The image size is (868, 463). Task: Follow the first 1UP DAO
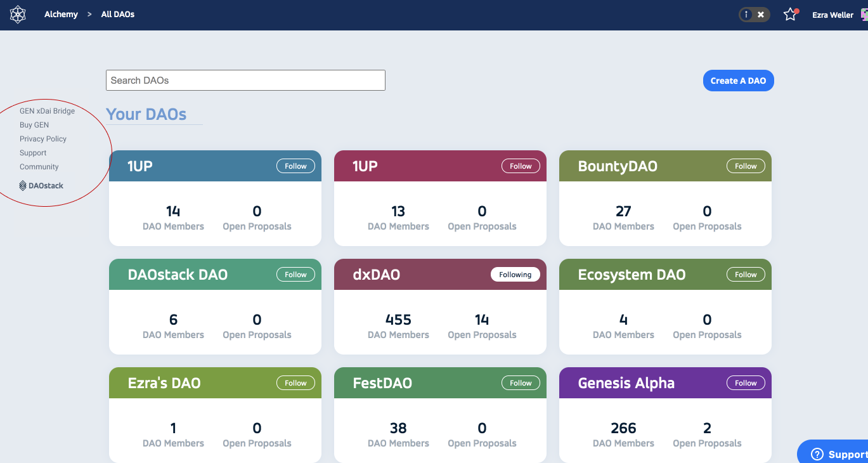pyautogui.click(x=295, y=166)
